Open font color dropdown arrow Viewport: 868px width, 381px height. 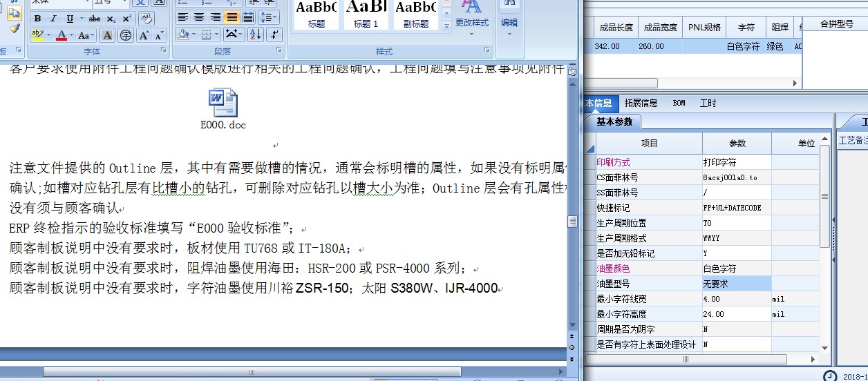coord(71,35)
